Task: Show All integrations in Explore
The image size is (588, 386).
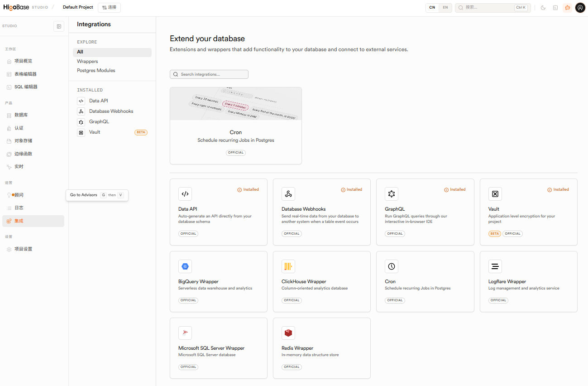Action: [112, 52]
